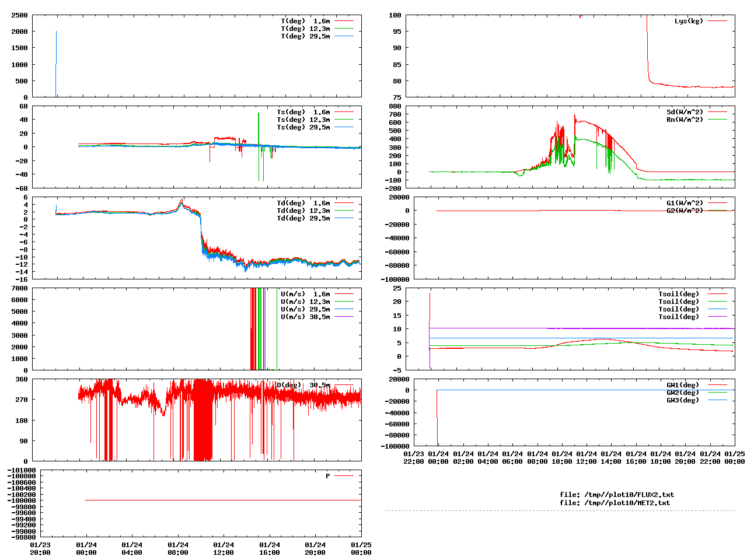Click the 'T(deg) 29.5m' legend label
This screenshot has height=560, width=747.
[x=305, y=36]
